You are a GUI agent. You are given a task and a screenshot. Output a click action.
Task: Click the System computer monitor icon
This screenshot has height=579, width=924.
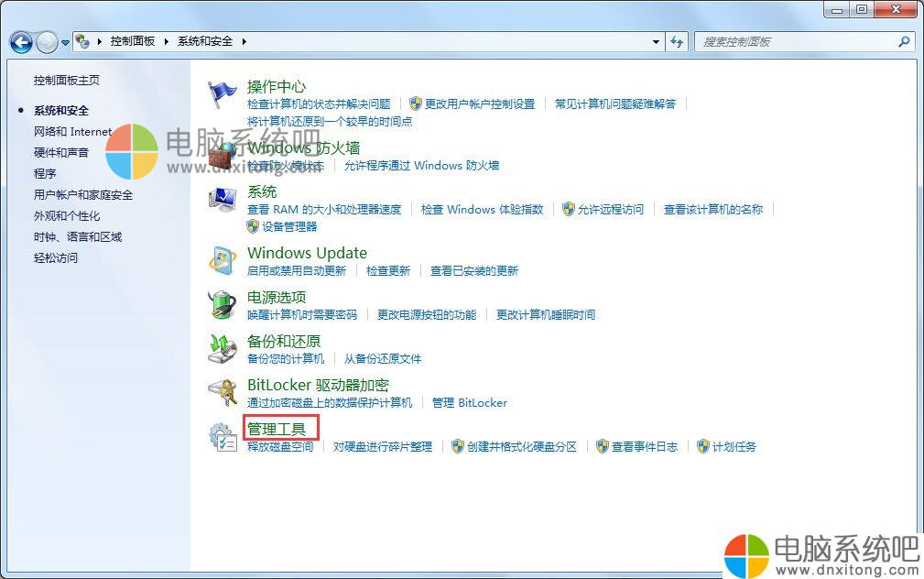pos(223,200)
